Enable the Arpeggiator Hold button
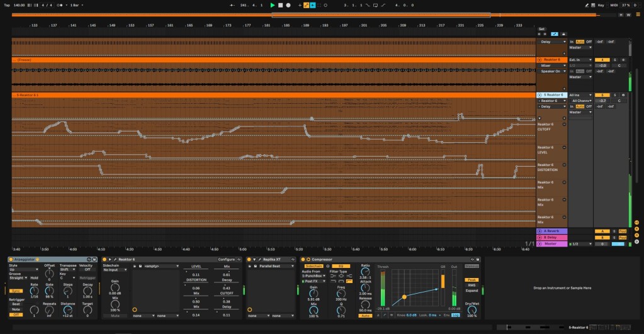The width and height of the screenshot is (644, 334). (34, 277)
